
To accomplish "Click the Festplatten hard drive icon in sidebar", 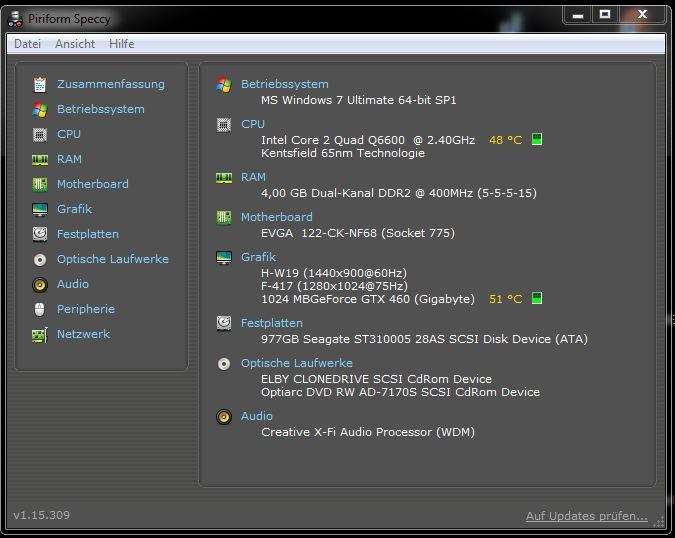I will coord(40,235).
